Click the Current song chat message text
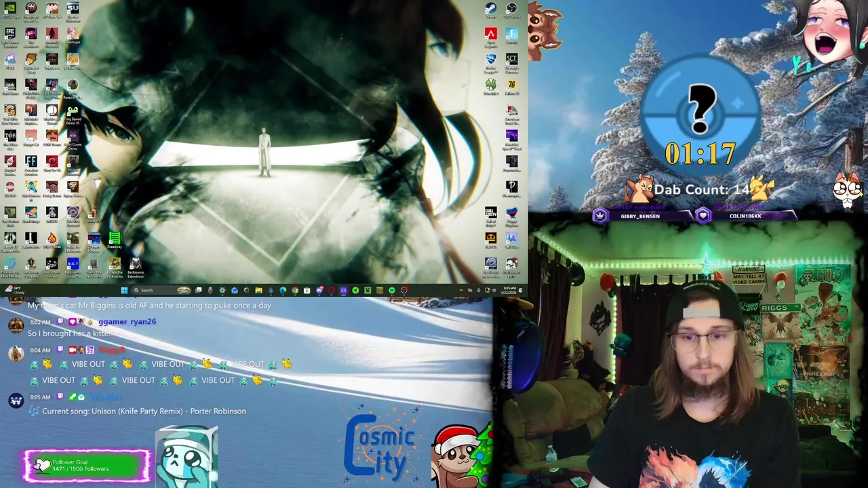This screenshot has width=868, height=488. click(144, 411)
